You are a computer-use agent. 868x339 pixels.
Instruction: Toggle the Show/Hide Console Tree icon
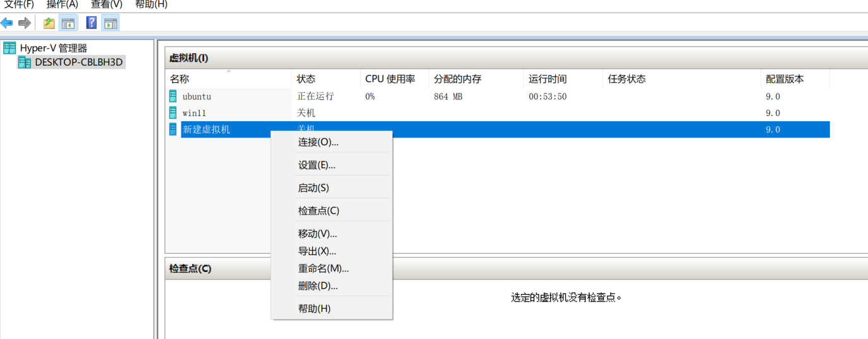point(68,23)
